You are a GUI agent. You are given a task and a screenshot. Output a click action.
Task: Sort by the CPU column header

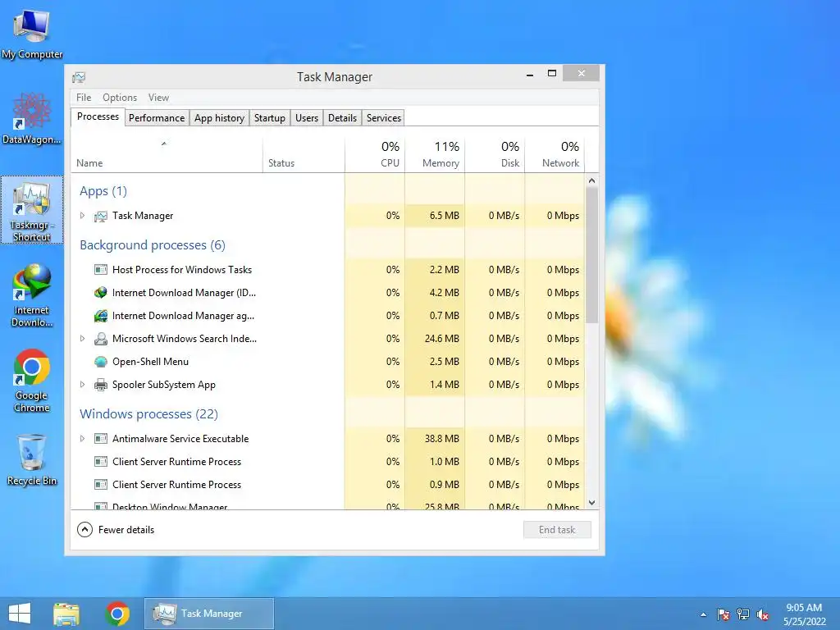pos(374,155)
